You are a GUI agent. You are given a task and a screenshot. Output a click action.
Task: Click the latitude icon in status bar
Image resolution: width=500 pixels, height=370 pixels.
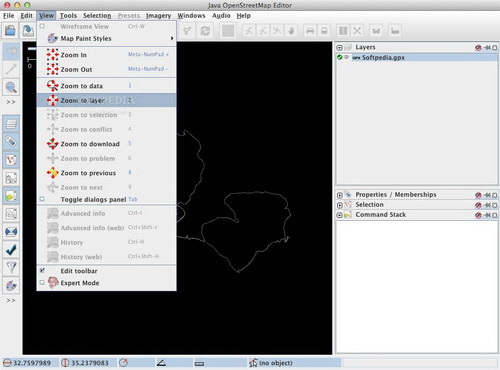pyautogui.click(x=7, y=363)
